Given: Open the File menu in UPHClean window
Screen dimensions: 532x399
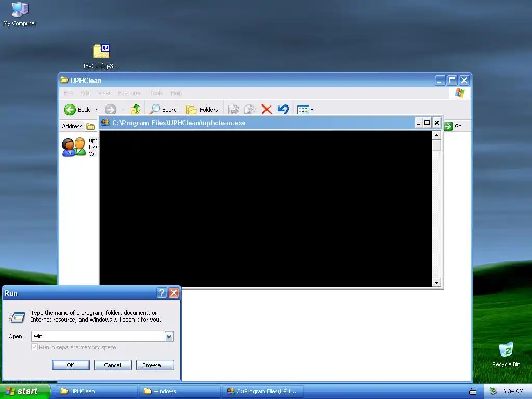Looking at the screenshot, I should 68,93.
